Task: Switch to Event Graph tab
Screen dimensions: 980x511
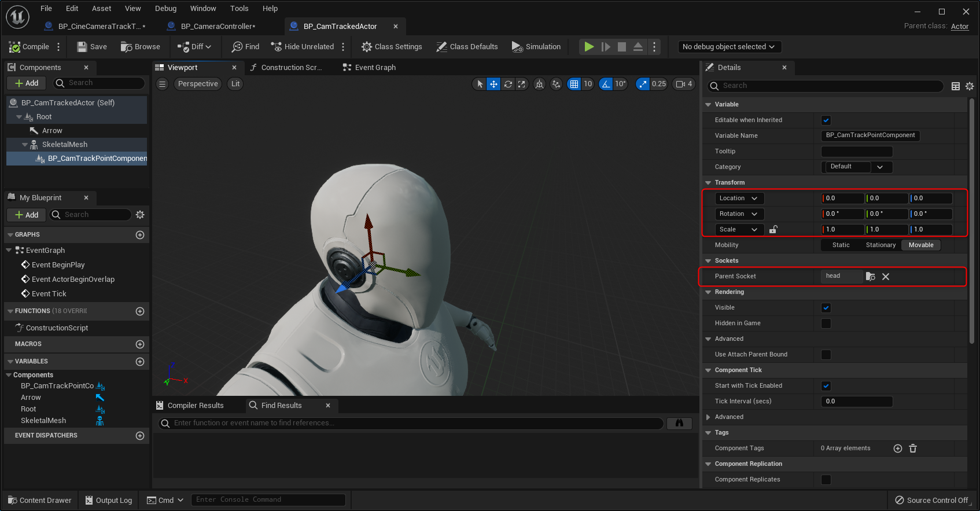Action: 370,68
